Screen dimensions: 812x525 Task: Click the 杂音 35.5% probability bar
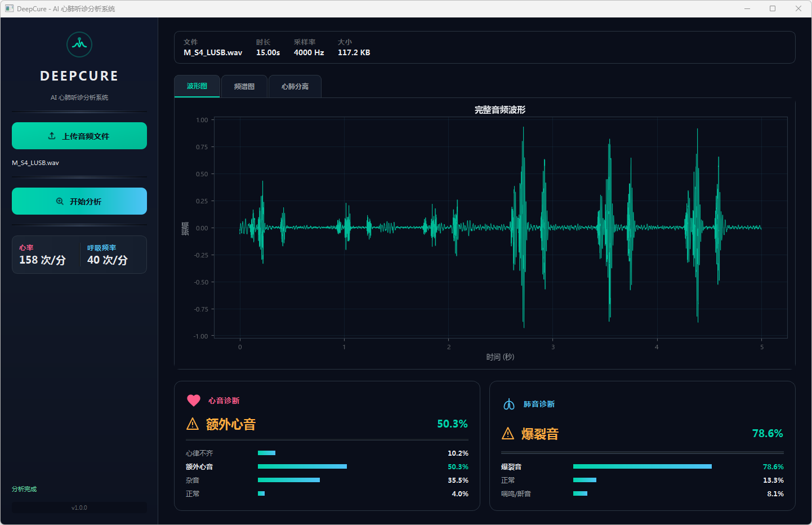[289, 480]
